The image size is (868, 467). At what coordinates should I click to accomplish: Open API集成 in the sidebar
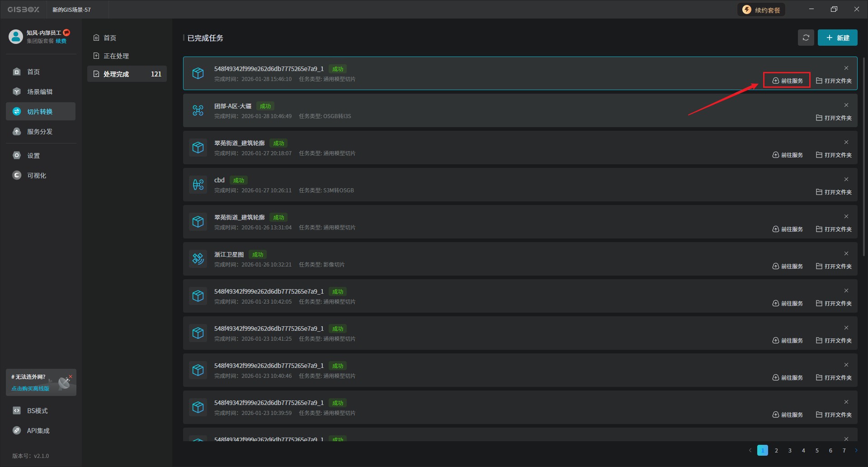pyautogui.click(x=38, y=431)
